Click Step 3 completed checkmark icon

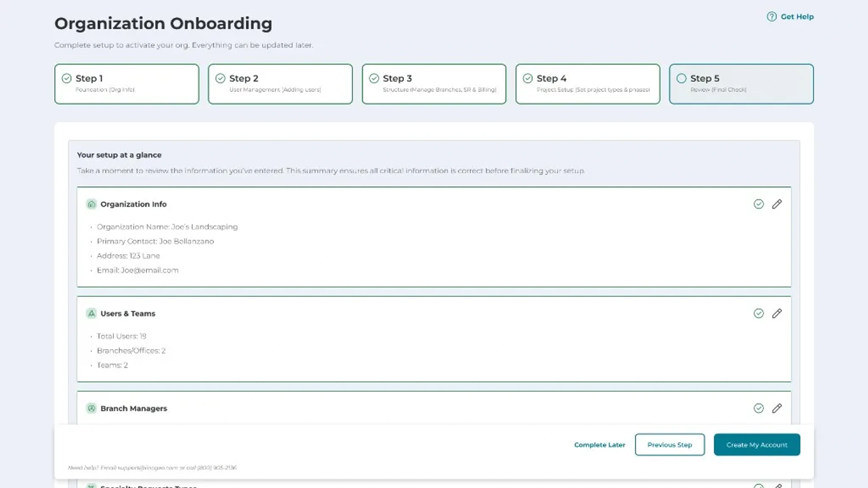pyautogui.click(x=374, y=78)
